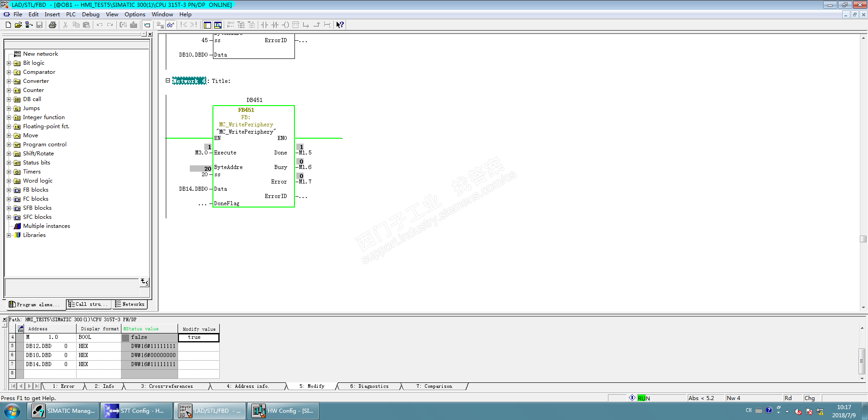Insert an output coil element
The width and height of the screenshot is (868, 420).
(x=285, y=25)
